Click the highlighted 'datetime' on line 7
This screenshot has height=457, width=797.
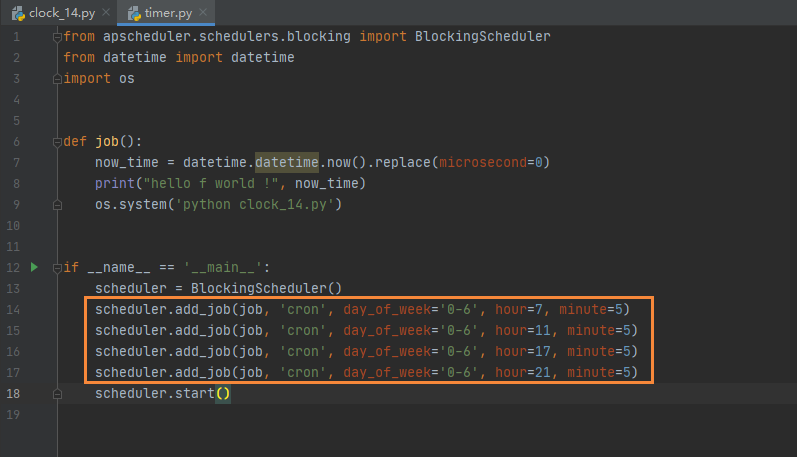click(287, 162)
